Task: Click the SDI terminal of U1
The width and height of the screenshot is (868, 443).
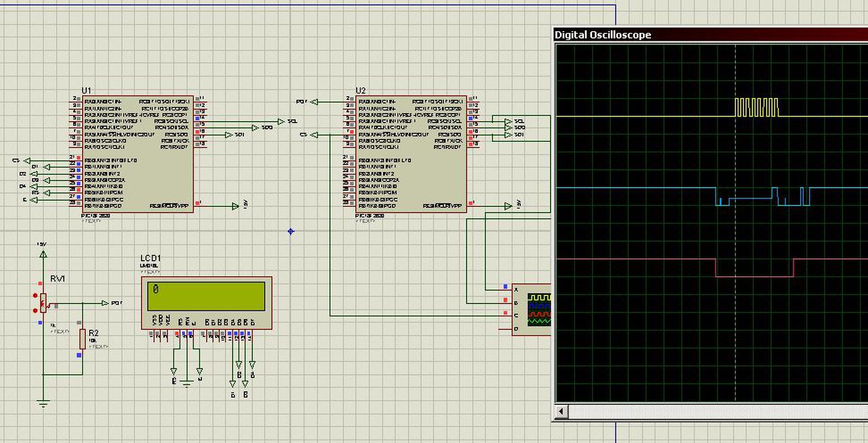Action: (235, 134)
